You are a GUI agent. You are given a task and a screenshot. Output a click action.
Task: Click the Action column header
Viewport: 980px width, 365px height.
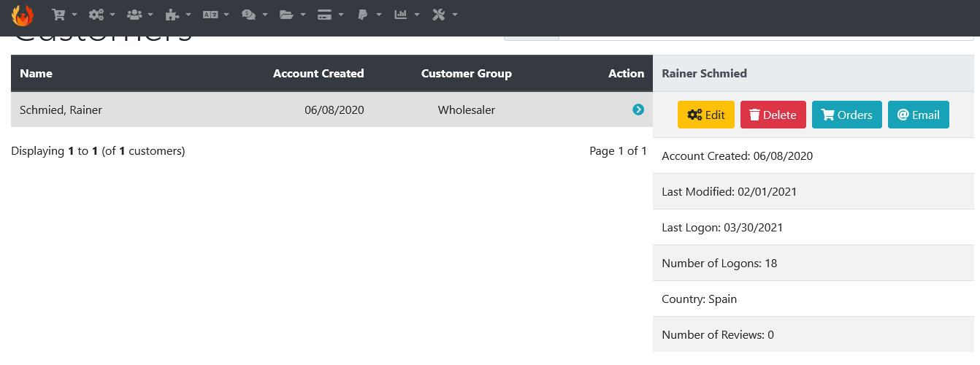coord(627,73)
